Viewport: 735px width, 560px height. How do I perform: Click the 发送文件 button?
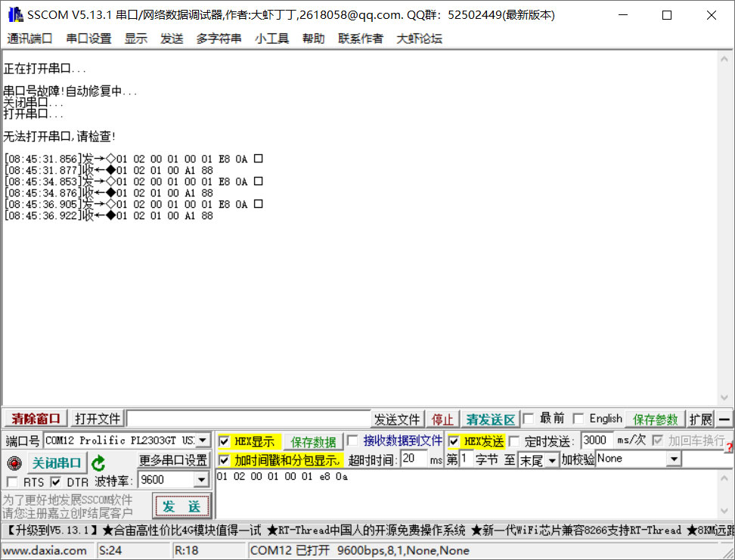tap(397, 419)
